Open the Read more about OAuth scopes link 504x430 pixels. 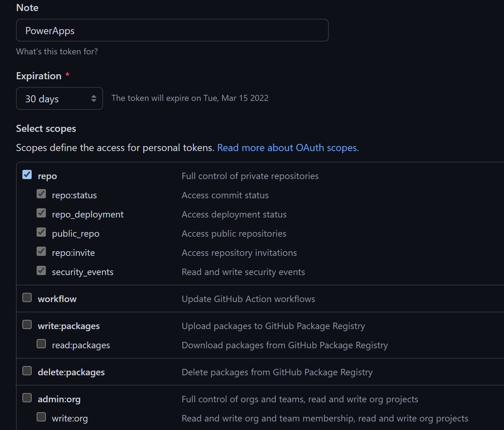point(288,148)
